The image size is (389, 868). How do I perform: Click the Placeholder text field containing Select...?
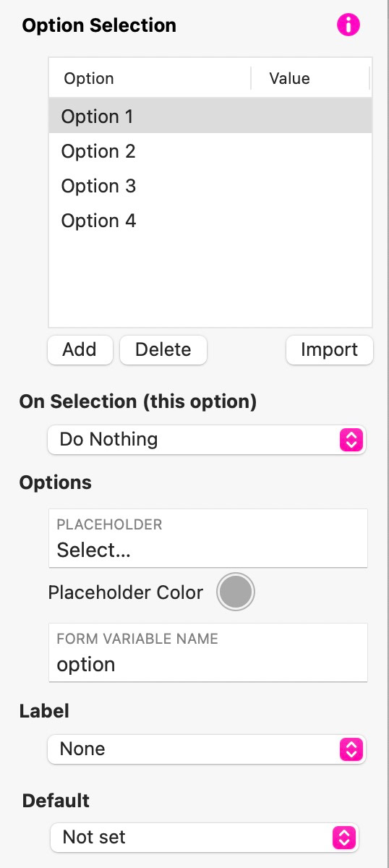[x=208, y=538]
